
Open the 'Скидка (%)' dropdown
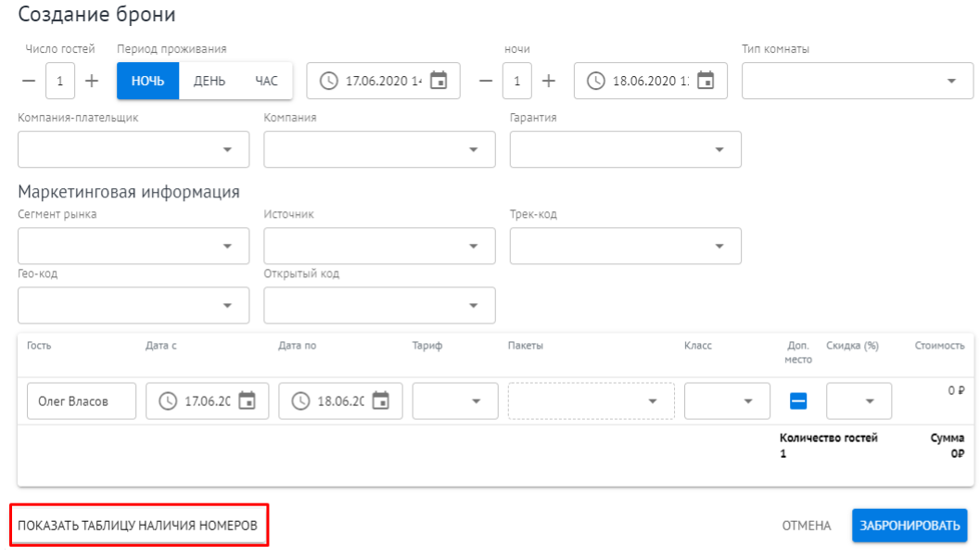point(859,401)
